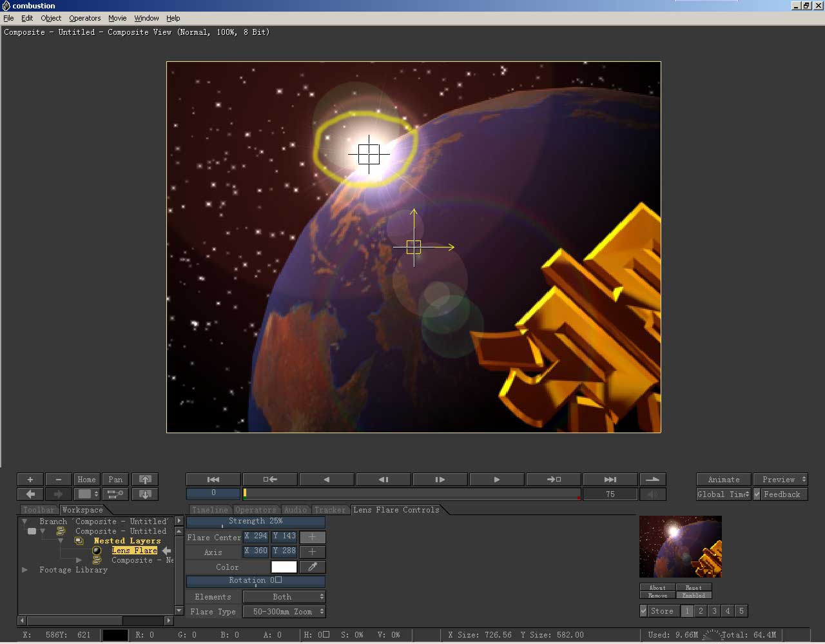This screenshot has height=644, width=825.
Task: Click the Animate button
Action: pos(723,480)
